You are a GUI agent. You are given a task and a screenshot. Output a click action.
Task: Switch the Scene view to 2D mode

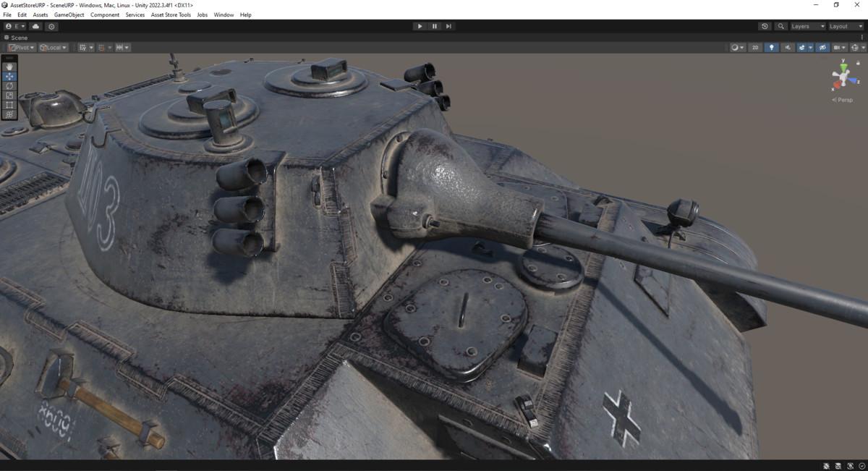754,47
